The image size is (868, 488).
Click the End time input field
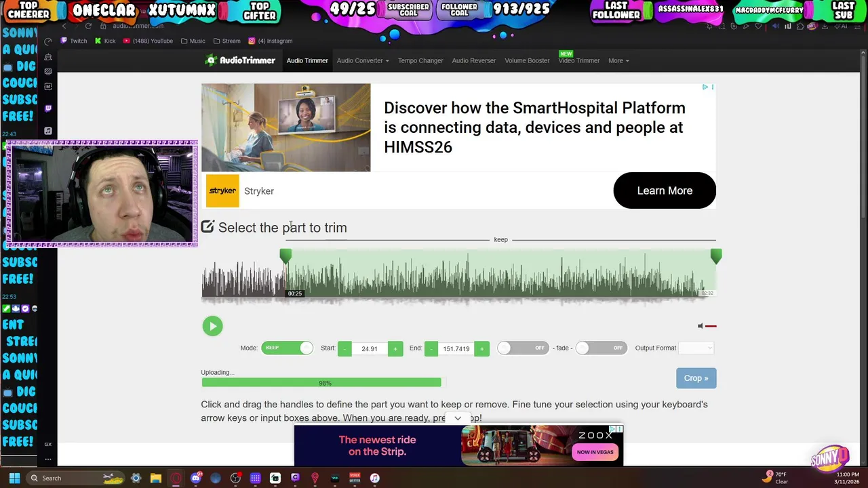456,348
